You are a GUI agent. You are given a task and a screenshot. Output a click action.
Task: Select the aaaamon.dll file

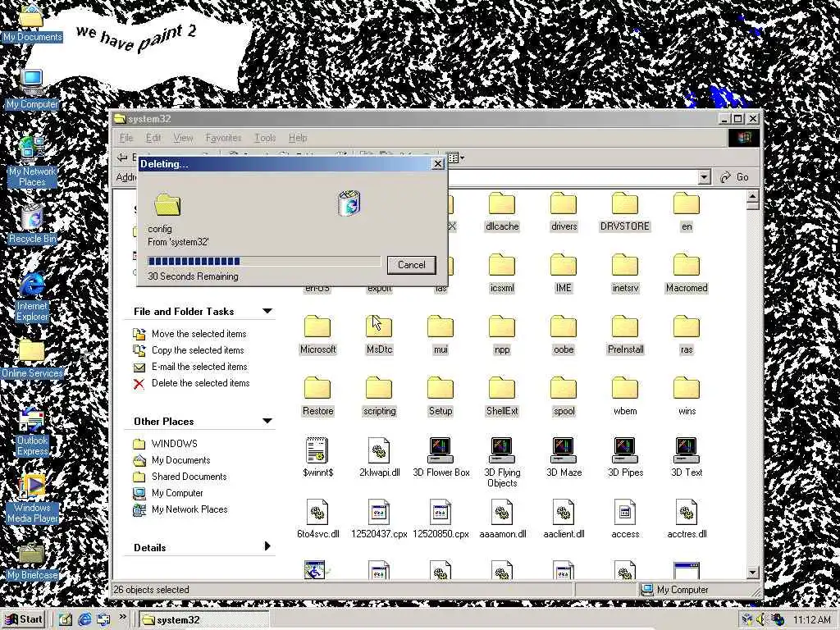(x=502, y=519)
